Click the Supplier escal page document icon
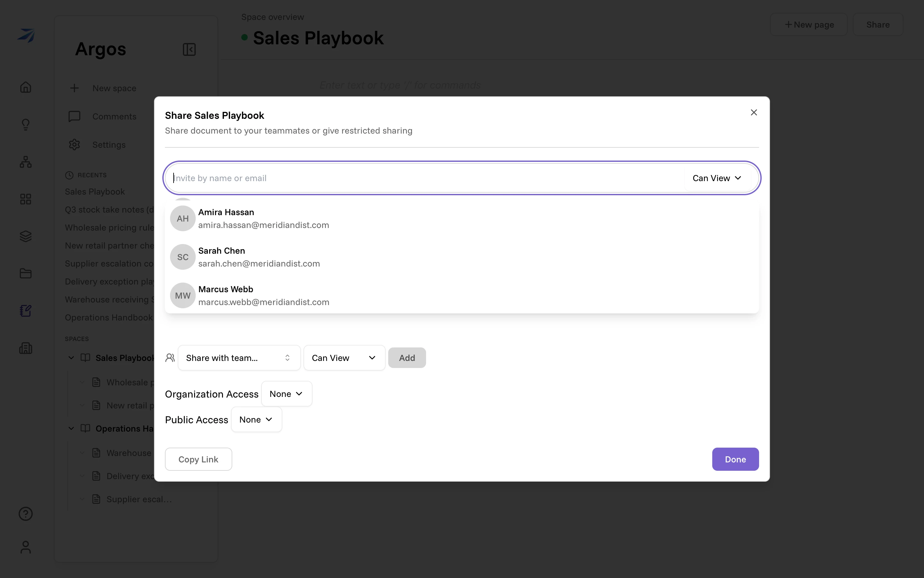The image size is (924, 578). 97,499
